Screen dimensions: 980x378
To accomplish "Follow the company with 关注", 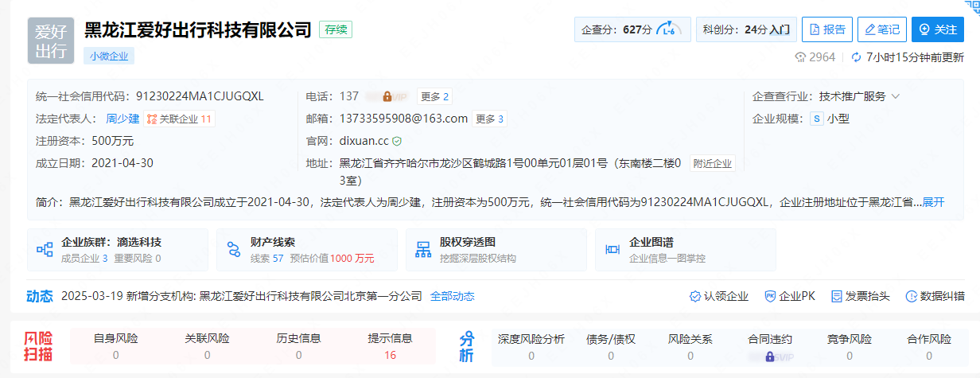I will tap(937, 29).
